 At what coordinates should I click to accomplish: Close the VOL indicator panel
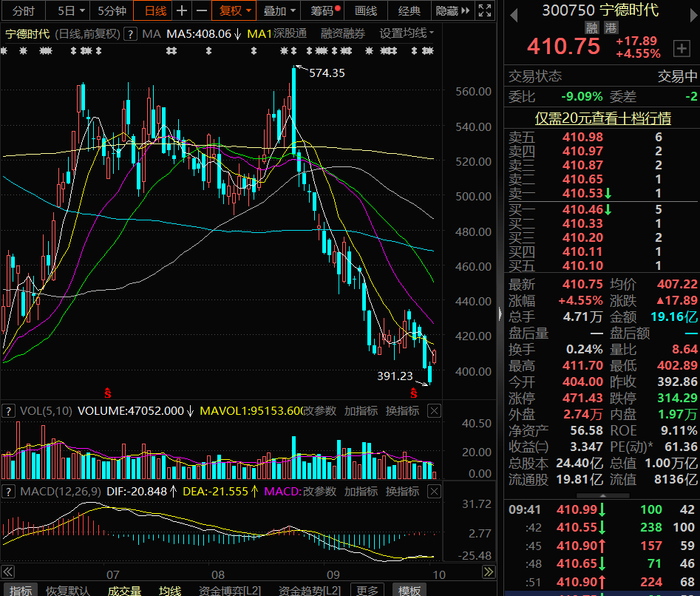click(x=434, y=411)
